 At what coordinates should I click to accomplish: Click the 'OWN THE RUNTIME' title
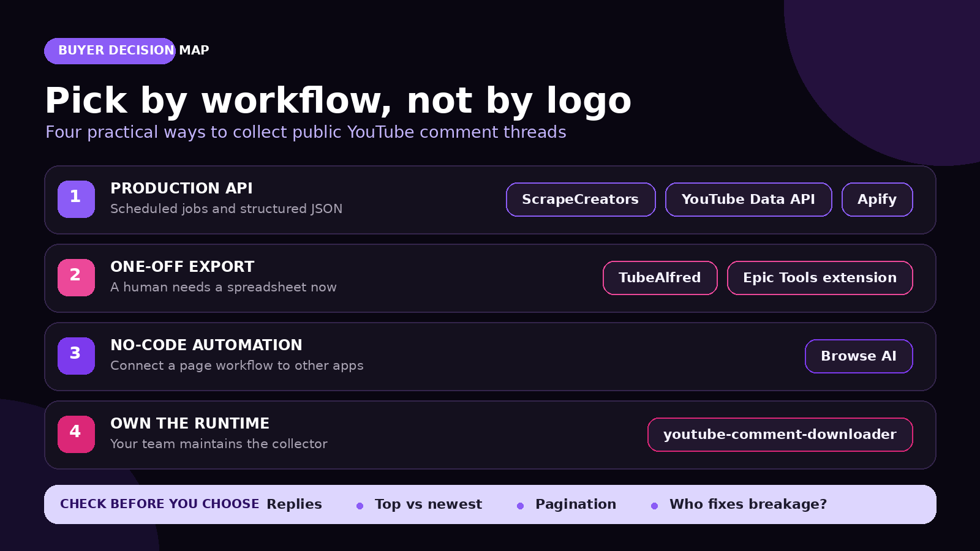[x=190, y=424]
